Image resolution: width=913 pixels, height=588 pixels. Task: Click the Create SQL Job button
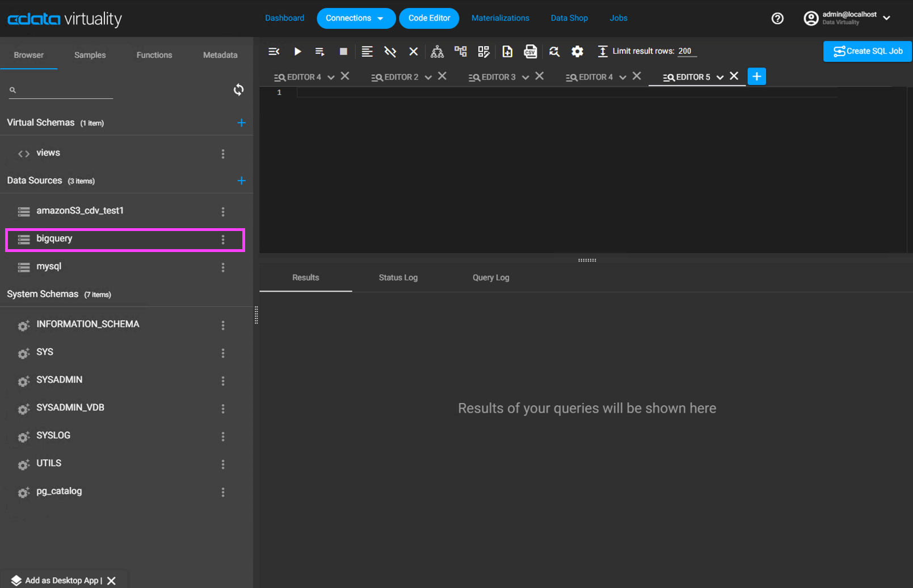pyautogui.click(x=867, y=51)
